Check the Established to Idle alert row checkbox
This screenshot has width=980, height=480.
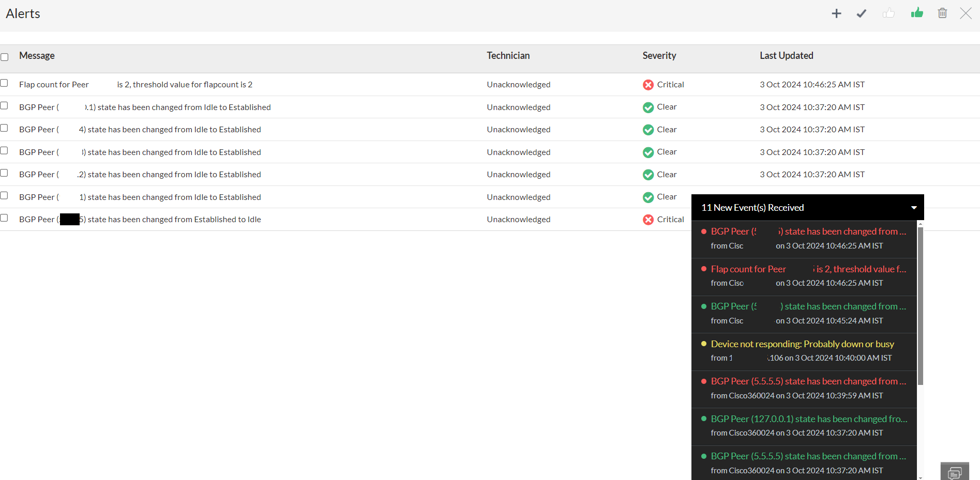4,218
